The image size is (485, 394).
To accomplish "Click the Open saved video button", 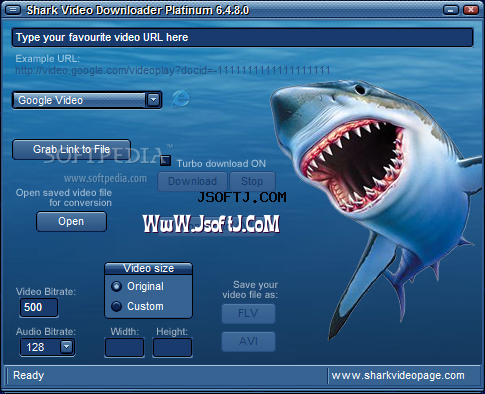I will click(x=71, y=221).
